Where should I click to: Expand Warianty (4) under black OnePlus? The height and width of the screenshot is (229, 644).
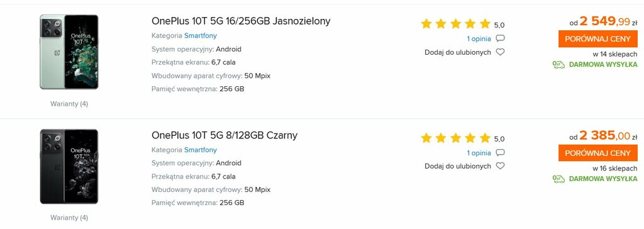click(69, 218)
